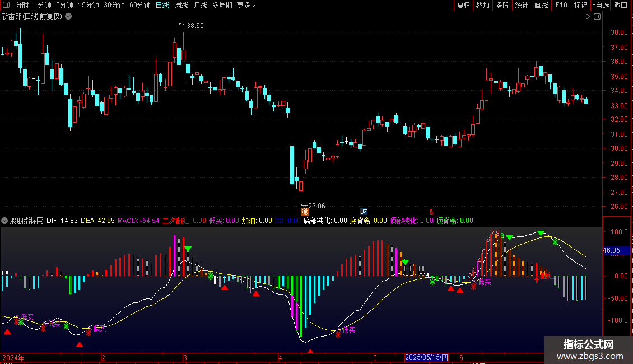
Task: Click the DIF: 14.82 readout
Action: click(62, 221)
